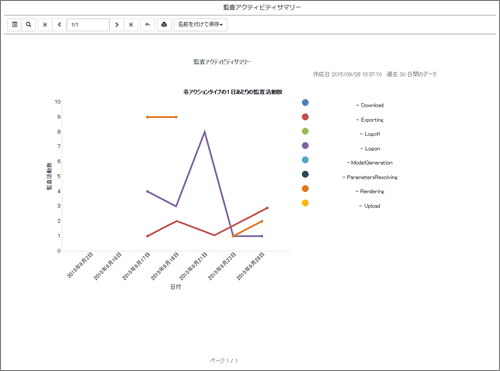
Task: Click the print icon
Action: 164,25
